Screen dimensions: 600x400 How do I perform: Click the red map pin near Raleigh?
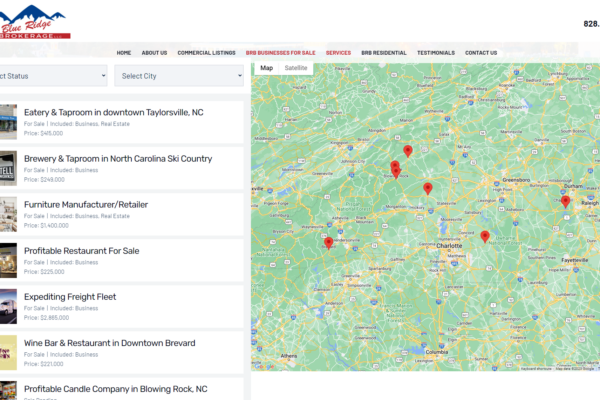point(566,201)
